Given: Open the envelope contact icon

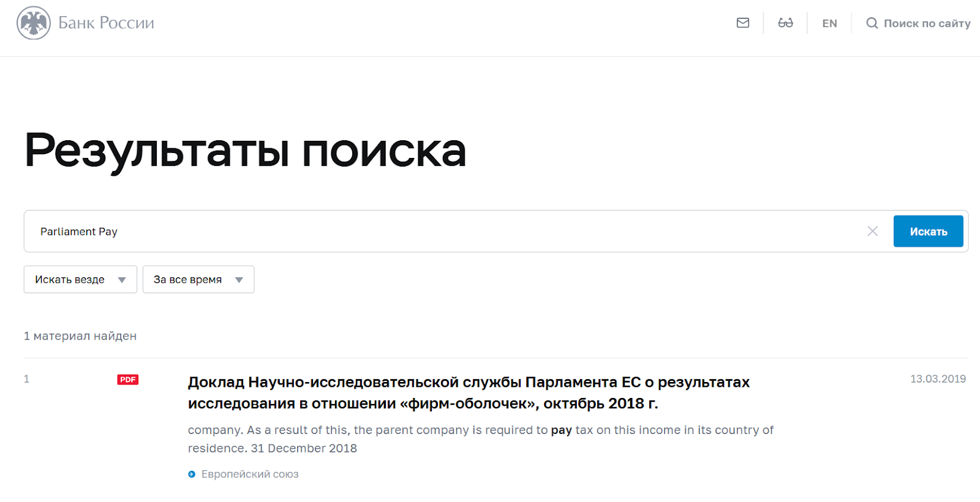Looking at the screenshot, I should click(742, 23).
